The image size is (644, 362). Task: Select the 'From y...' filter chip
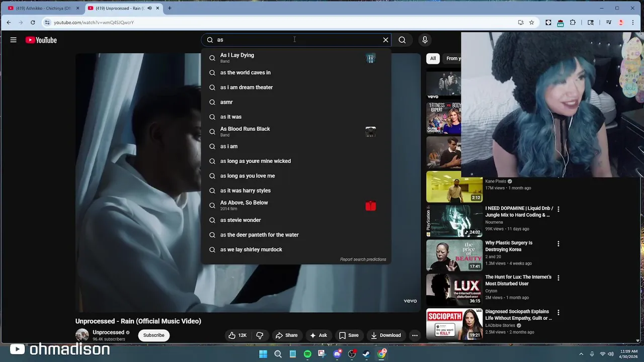pos(453,58)
